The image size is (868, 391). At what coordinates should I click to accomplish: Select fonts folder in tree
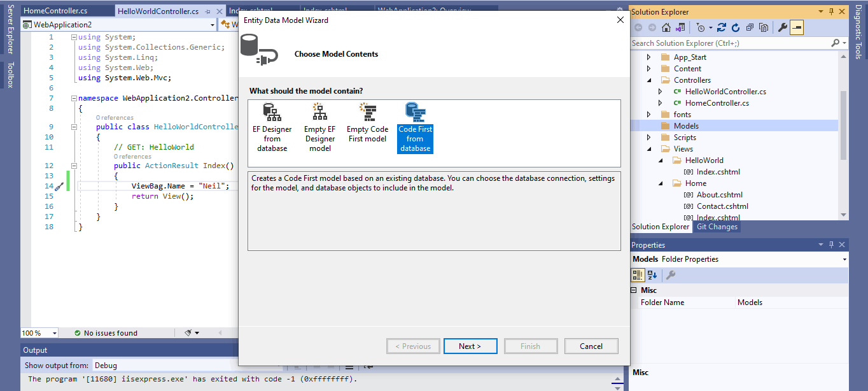point(682,115)
